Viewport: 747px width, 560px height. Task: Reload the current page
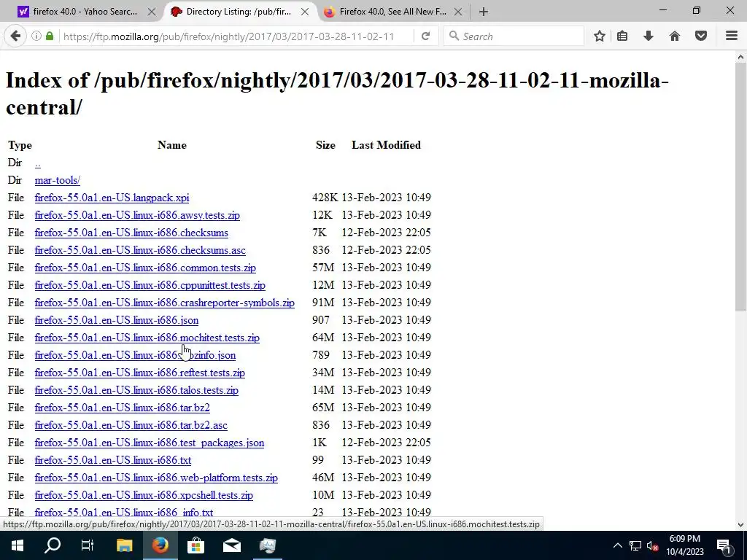pos(425,36)
